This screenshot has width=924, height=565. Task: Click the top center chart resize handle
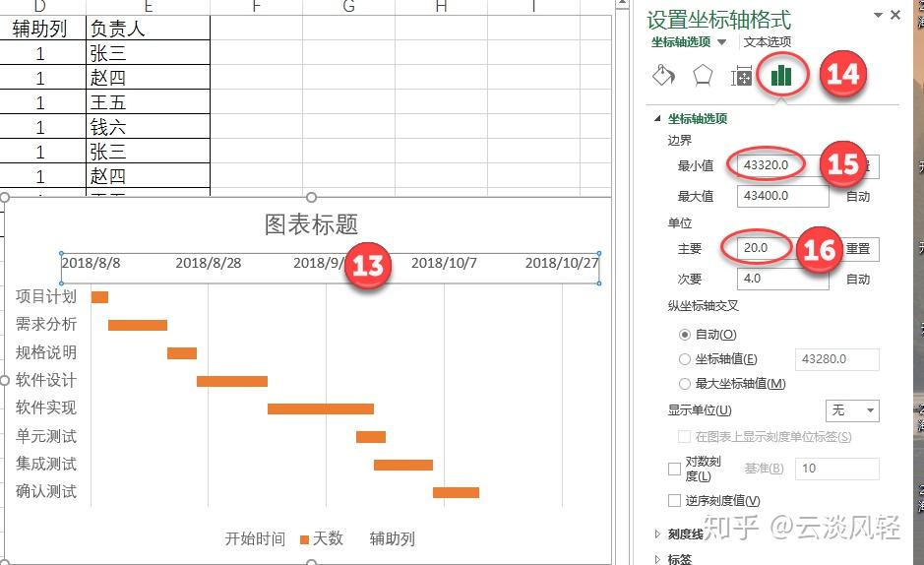pos(312,197)
